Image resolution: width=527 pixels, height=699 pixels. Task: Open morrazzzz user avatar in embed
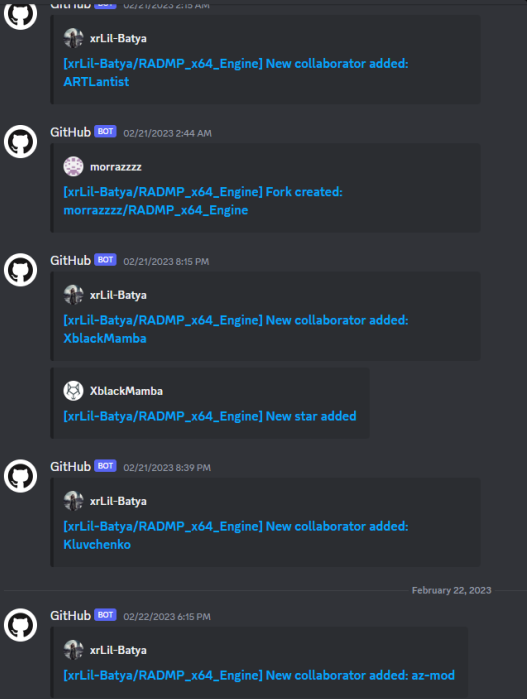tap(73, 166)
